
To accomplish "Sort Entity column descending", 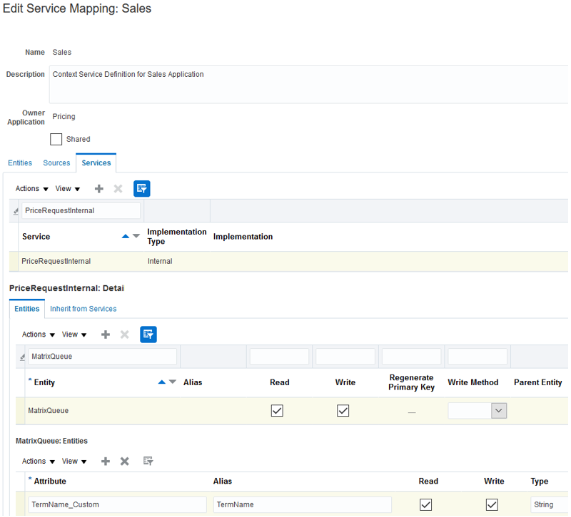I will click(173, 382).
